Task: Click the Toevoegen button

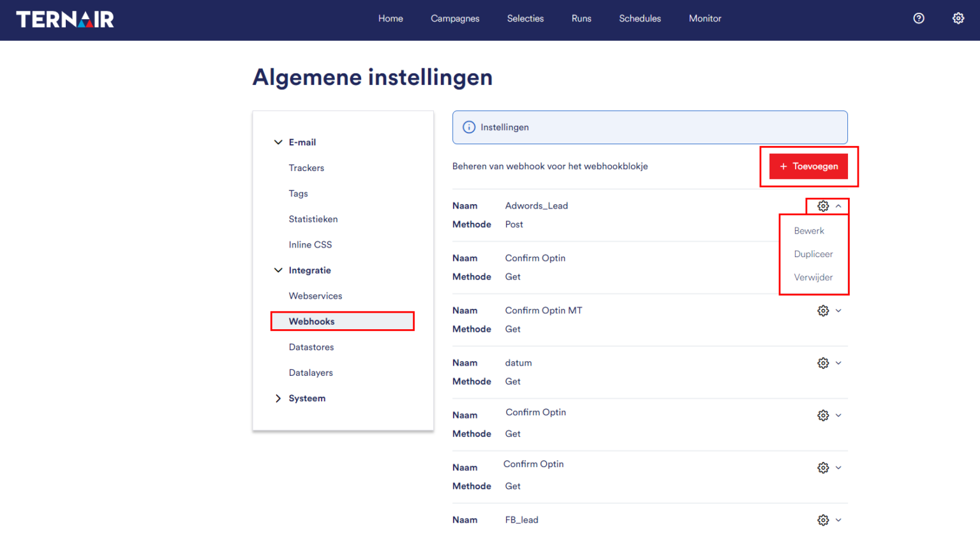Action: pyautogui.click(x=808, y=167)
